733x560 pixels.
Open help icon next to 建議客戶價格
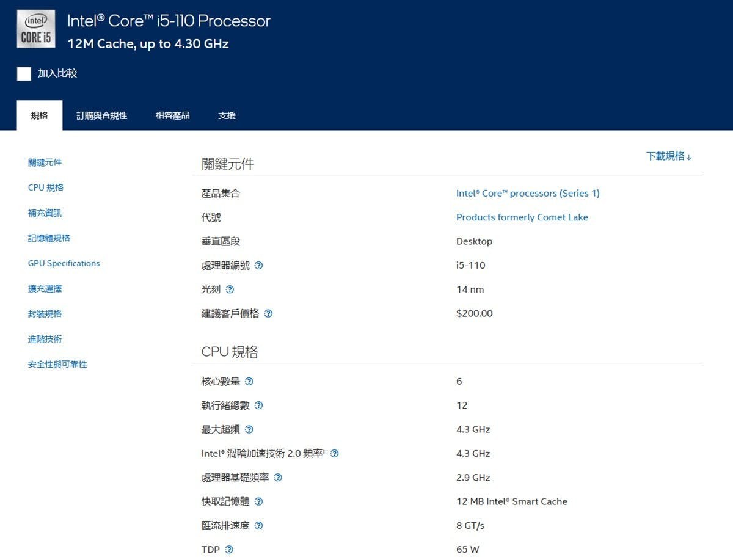coord(268,314)
